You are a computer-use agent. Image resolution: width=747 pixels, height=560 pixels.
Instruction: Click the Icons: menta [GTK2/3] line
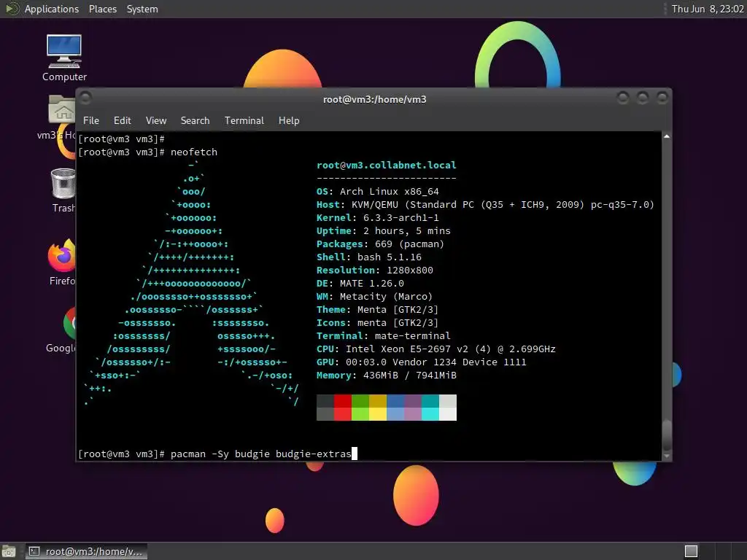click(x=377, y=323)
